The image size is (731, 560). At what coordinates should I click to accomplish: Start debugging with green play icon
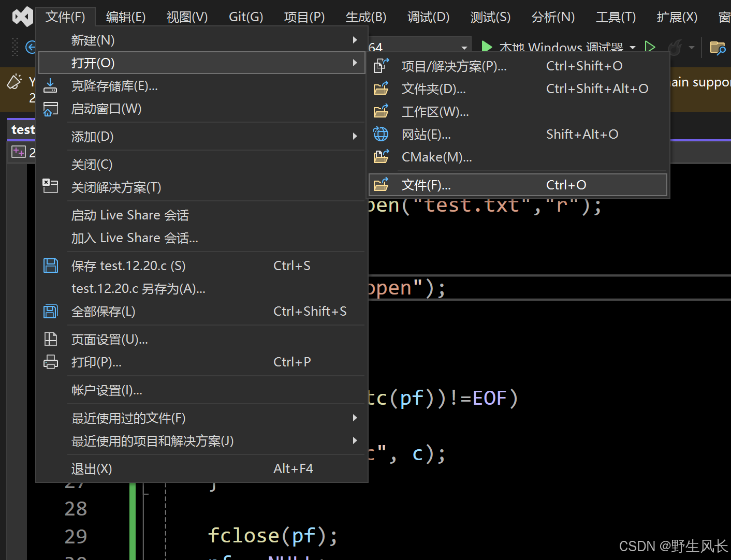point(487,47)
